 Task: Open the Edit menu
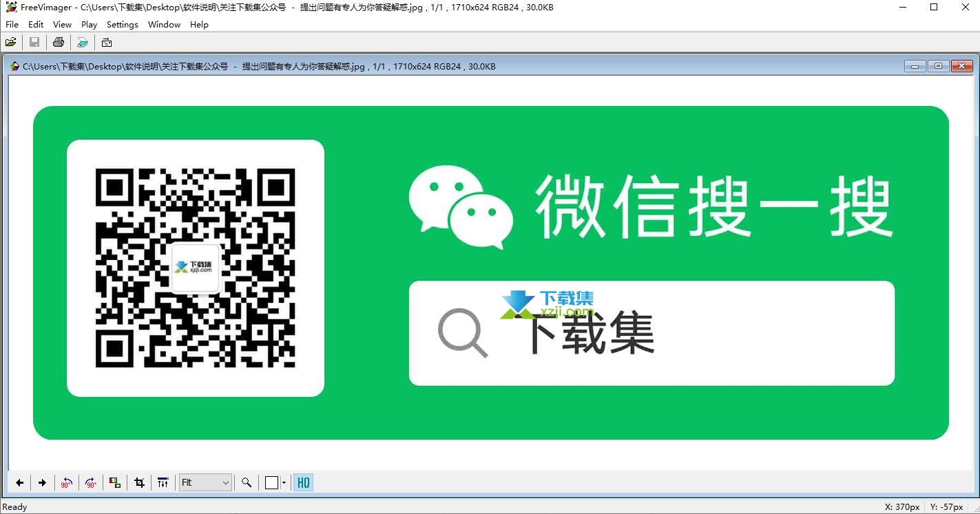36,24
